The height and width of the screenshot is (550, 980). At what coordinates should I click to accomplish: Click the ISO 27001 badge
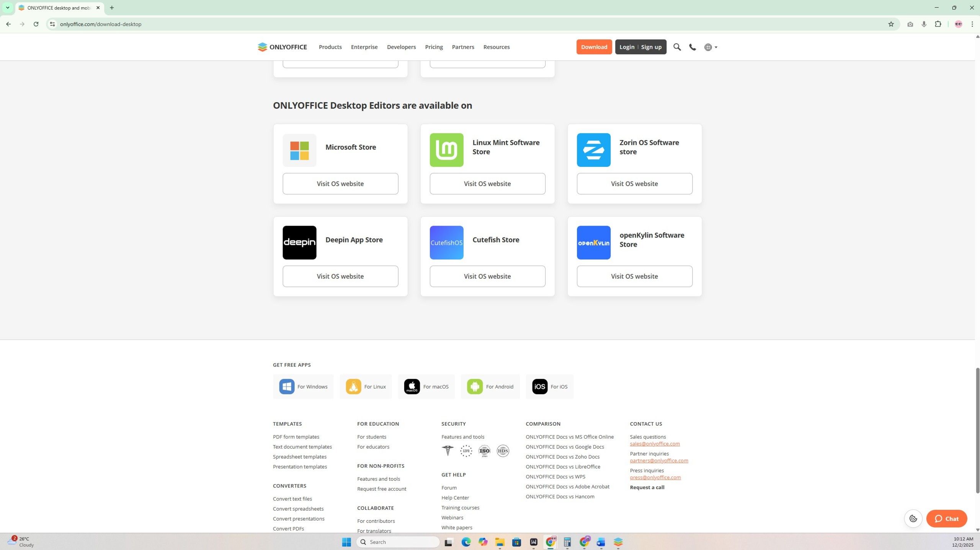click(x=484, y=451)
